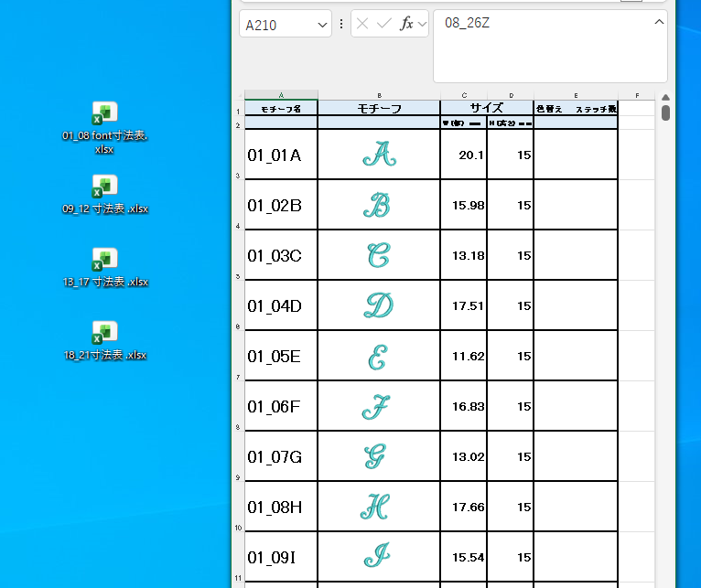Select column E header

pos(576,94)
